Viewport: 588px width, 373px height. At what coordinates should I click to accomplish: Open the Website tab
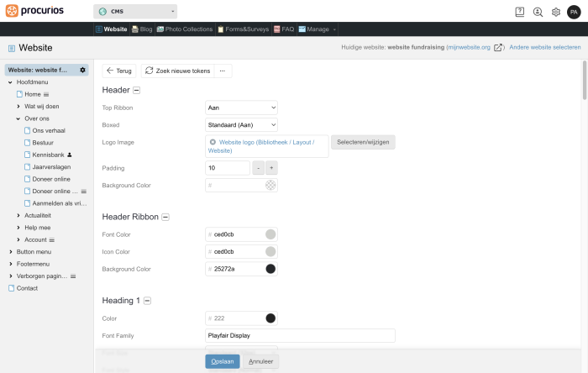(112, 29)
